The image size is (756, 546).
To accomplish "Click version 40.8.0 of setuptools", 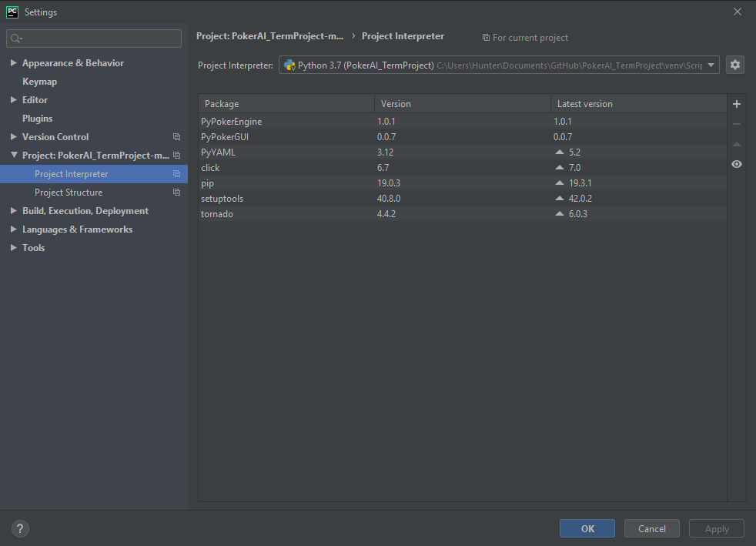I will pyautogui.click(x=389, y=198).
